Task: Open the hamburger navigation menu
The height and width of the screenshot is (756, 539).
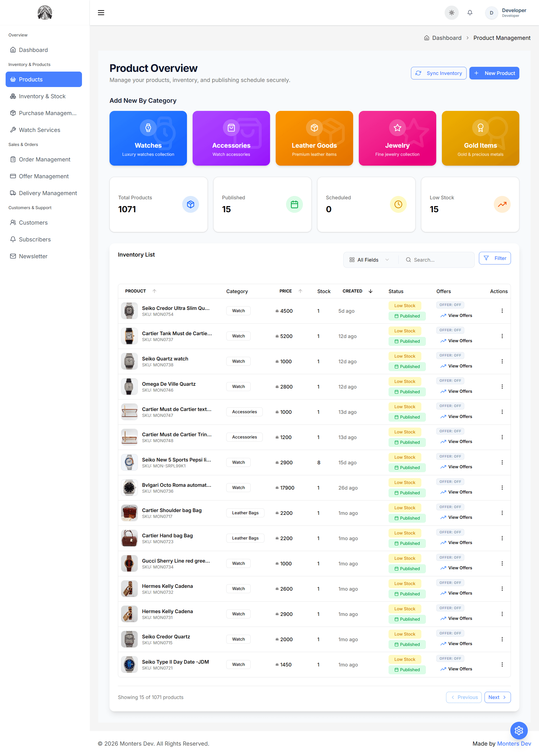Action: pyautogui.click(x=101, y=12)
